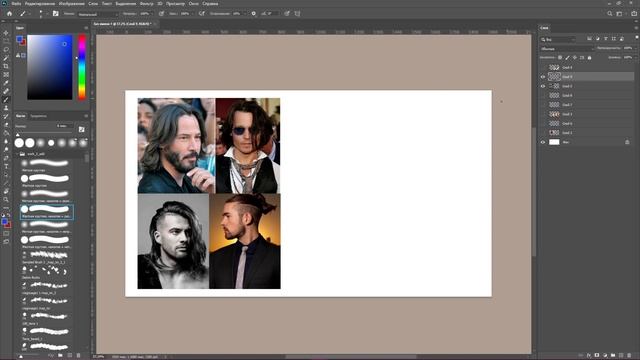
Task: Select the Zoom tool in toolbar
Action: (6, 200)
